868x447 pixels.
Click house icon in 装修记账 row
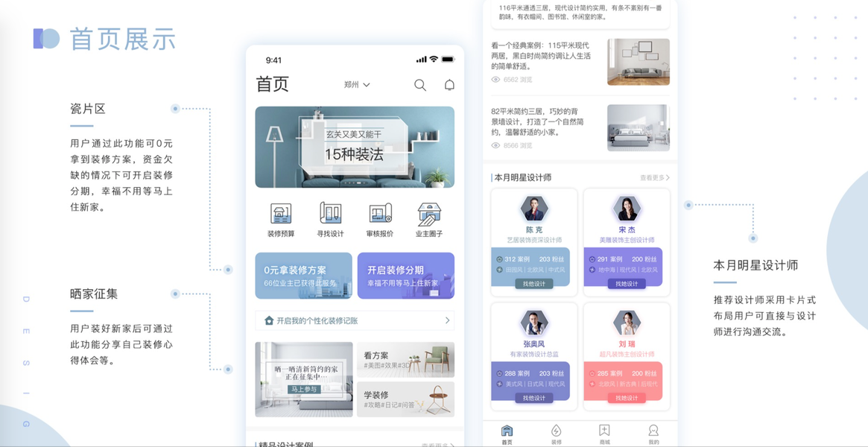pos(269,320)
